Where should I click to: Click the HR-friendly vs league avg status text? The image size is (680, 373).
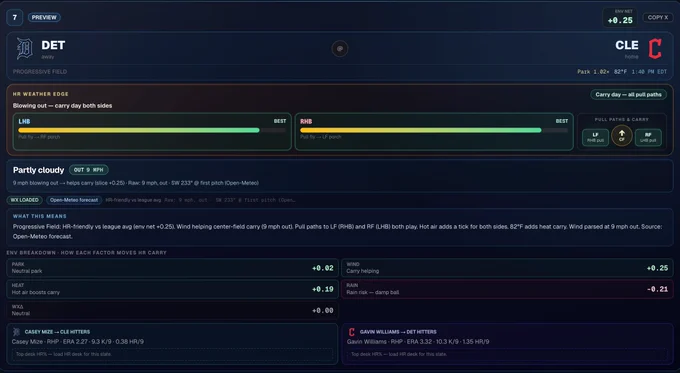(133, 200)
